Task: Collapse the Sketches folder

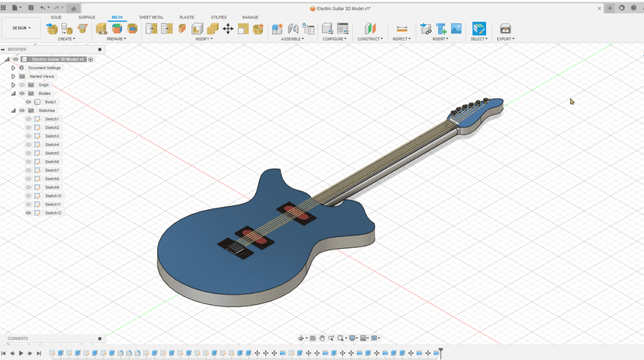Action: pos(13,110)
